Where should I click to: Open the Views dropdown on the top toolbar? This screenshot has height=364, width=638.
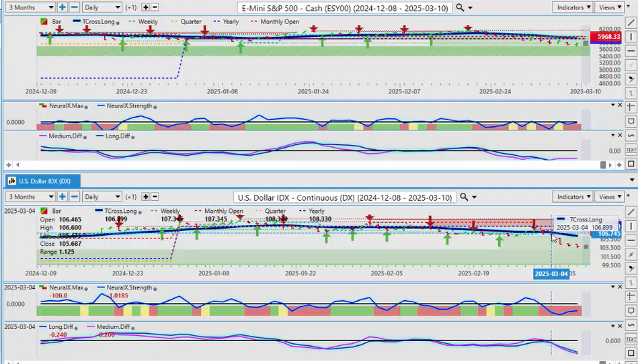pos(610,7)
